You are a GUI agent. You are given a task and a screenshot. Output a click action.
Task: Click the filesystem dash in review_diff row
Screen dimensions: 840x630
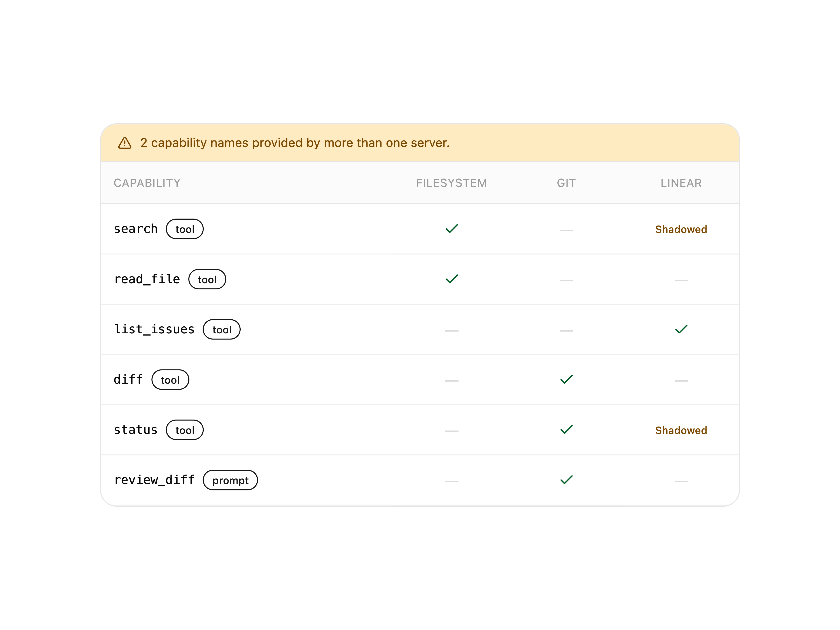coord(451,481)
